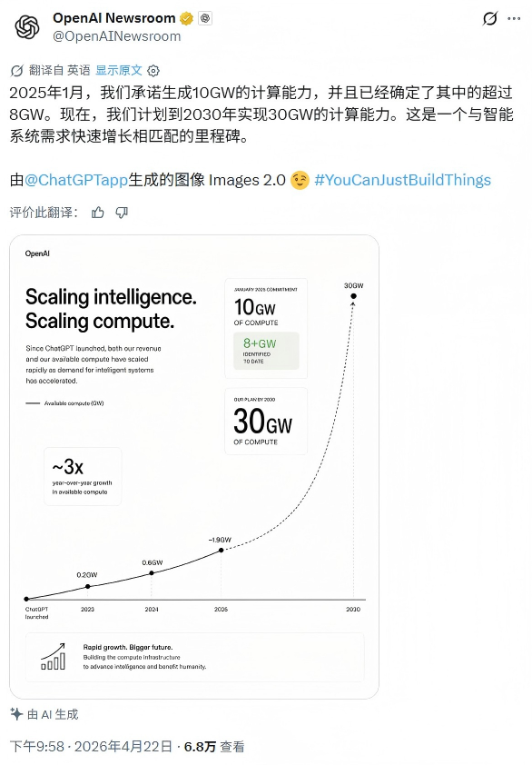Click the OpenAI profile avatar logo
Viewport: 532px width, 765px height.
[x=27, y=27]
